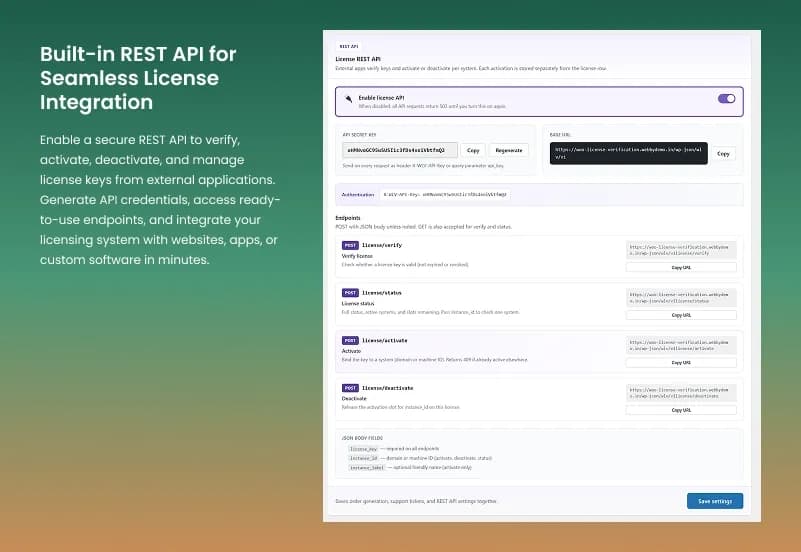The height and width of the screenshot is (552, 801).
Task: Toggle the Enable license API switch
Action: pyautogui.click(x=726, y=99)
